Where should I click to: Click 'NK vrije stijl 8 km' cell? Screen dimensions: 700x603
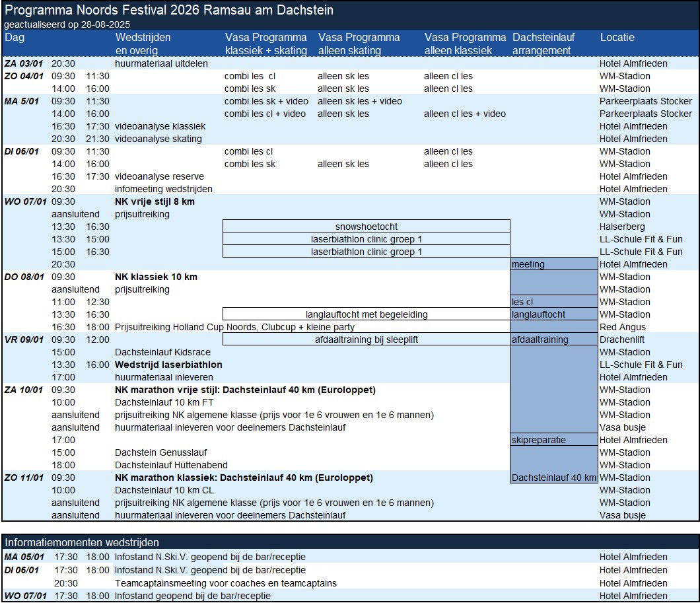pos(155,201)
